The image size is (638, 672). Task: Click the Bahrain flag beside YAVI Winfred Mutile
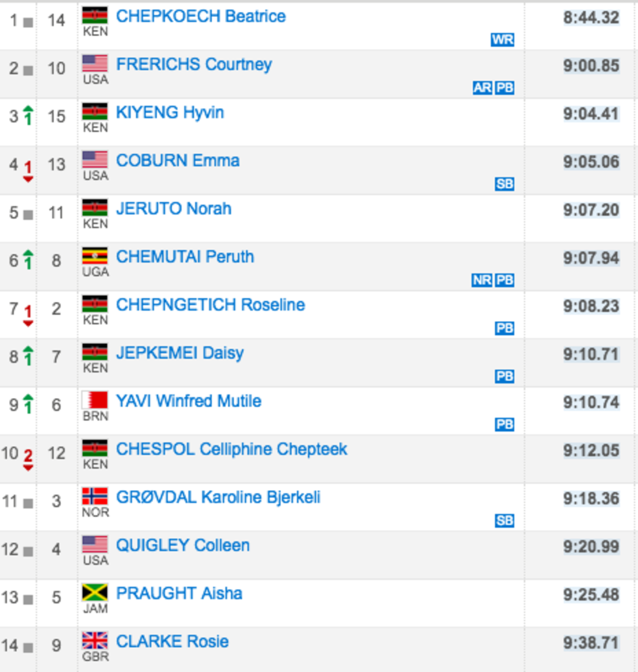(x=95, y=400)
